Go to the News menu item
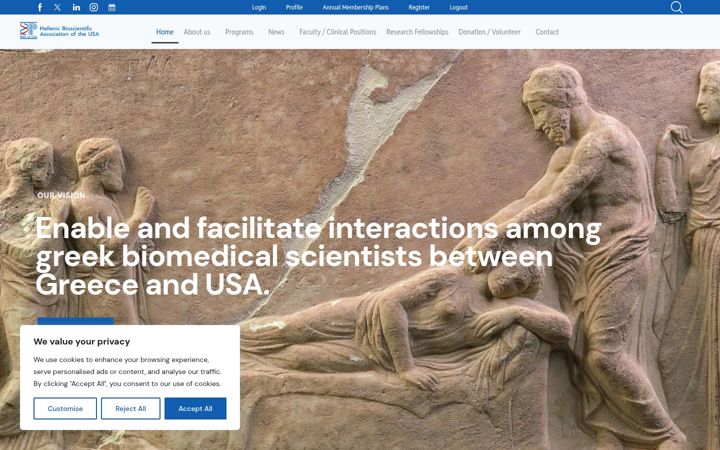 click(x=276, y=32)
